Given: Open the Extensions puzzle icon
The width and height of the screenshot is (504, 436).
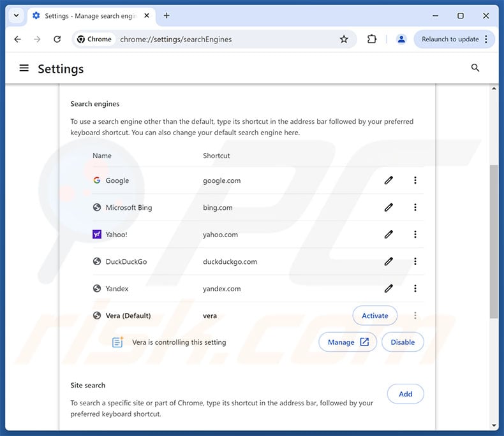Looking at the screenshot, I should tap(371, 39).
